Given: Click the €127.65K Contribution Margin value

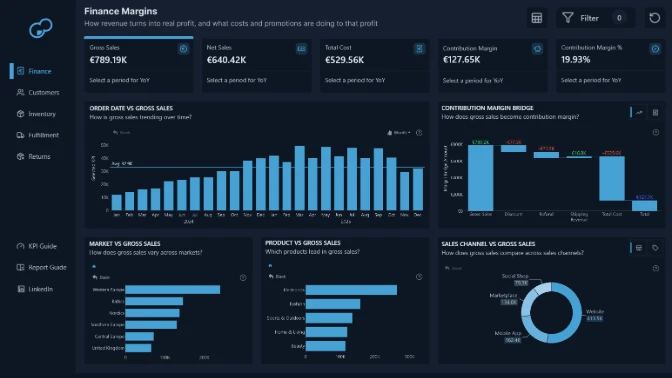Looking at the screenshot, I should [461, 60].
